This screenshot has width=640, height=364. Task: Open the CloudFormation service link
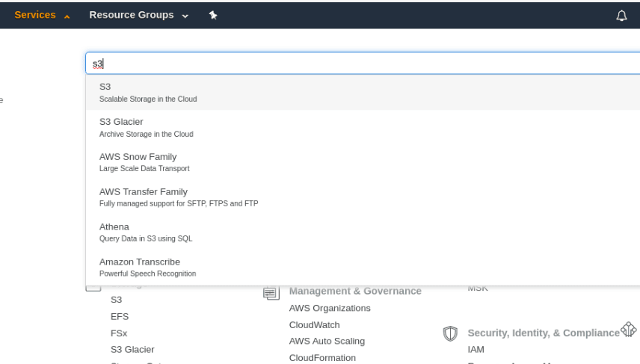[x=322, y=358]
